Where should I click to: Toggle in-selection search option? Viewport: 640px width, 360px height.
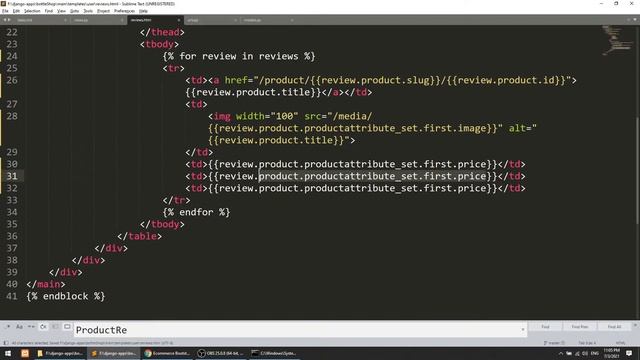[55, 327]
